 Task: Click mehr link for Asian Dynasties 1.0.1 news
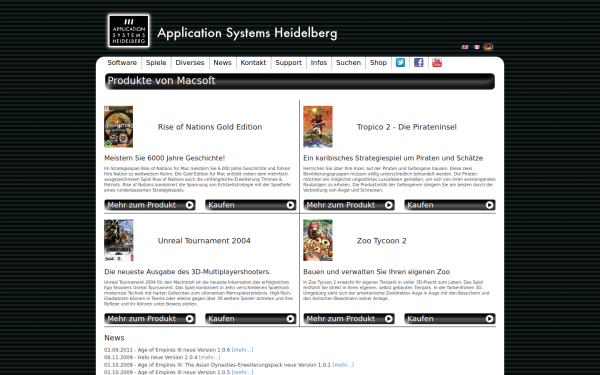(x=343, y=365)
